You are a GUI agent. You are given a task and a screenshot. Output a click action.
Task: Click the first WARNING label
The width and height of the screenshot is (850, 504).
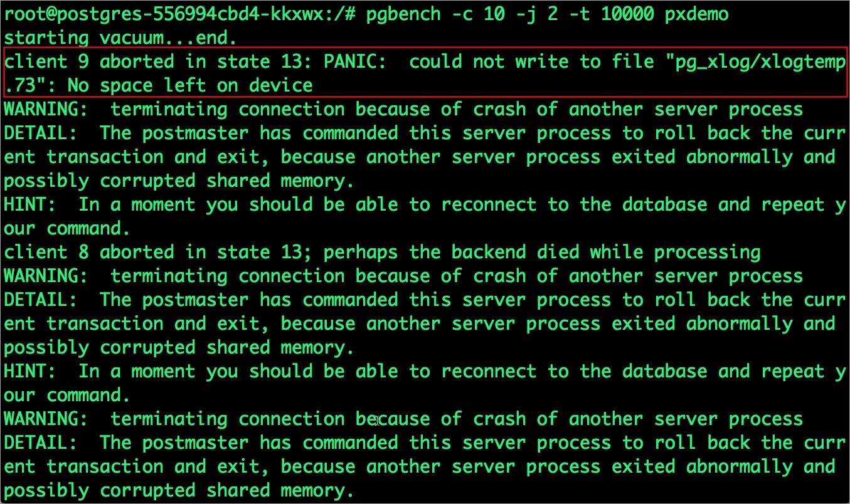45,109
